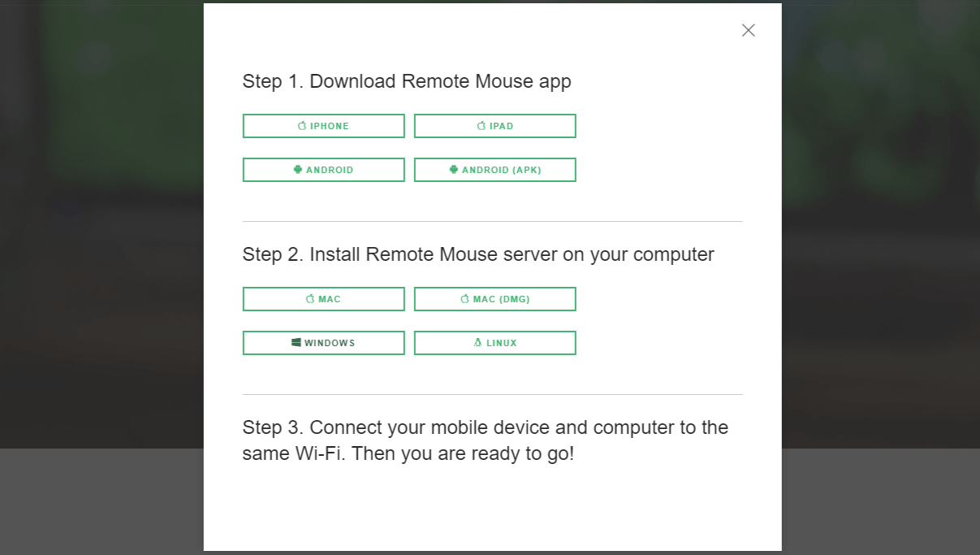This screenshot has height=555, width=980.
Task: Download the Android APK package
Action: 494,169
